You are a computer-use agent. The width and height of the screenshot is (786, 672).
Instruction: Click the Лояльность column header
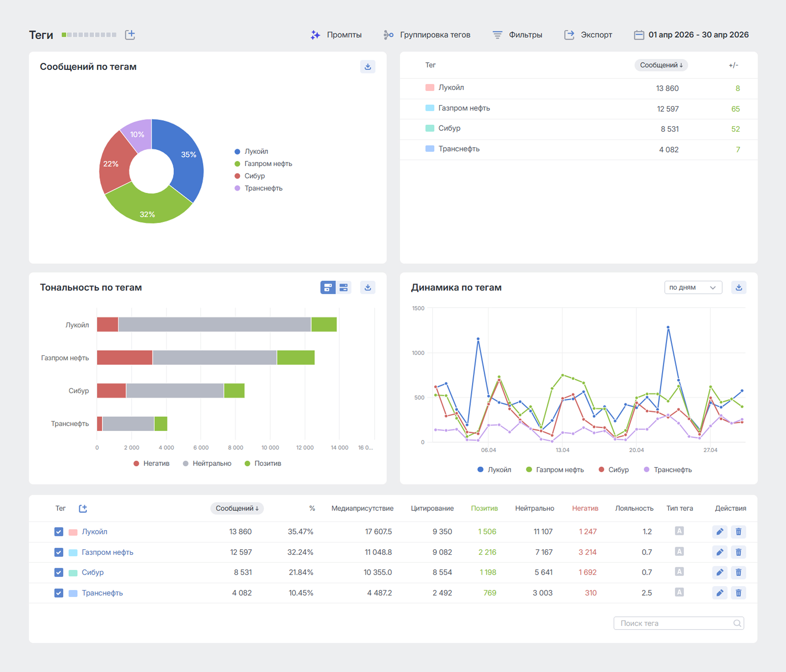(x=634, y=508)
